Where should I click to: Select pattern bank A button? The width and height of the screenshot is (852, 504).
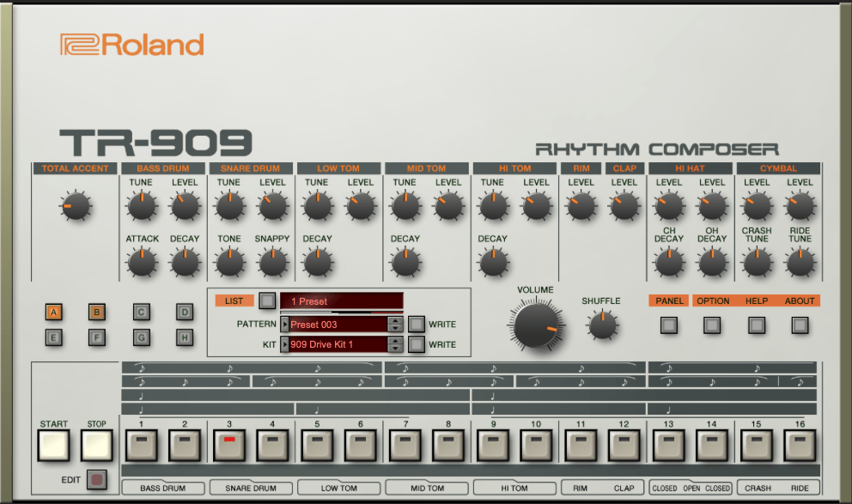pyautogui.click(x=53, y=313)
